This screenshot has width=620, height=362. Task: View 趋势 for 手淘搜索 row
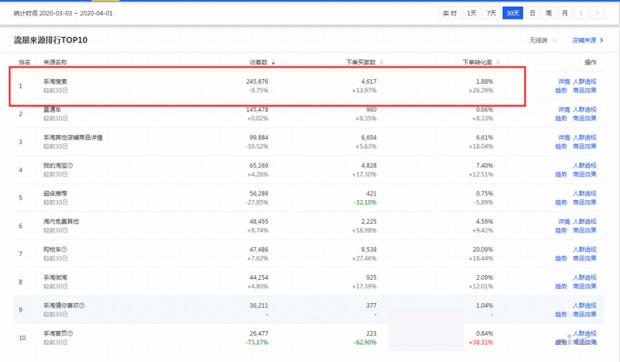coord(561,90)
